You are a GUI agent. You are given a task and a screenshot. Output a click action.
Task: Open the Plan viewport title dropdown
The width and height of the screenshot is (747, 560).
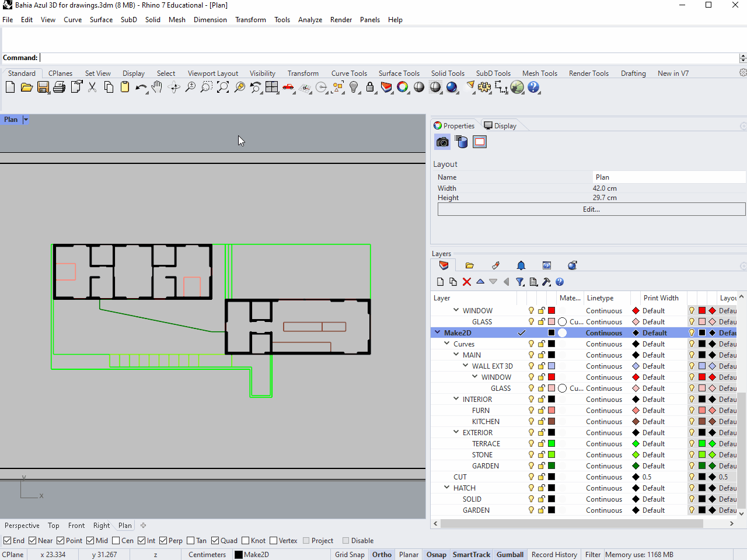(x=26, y=120)
